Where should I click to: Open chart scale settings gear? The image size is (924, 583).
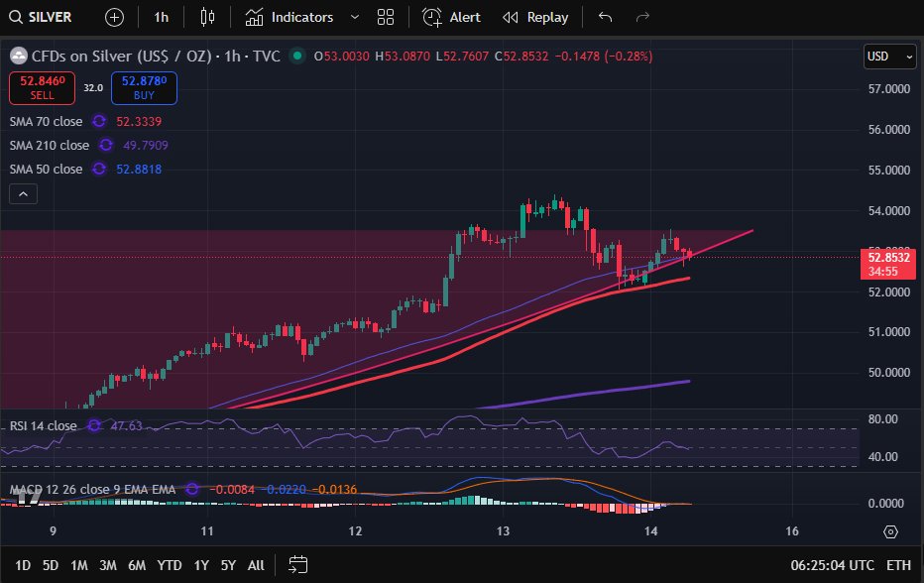tap(890, 531)
